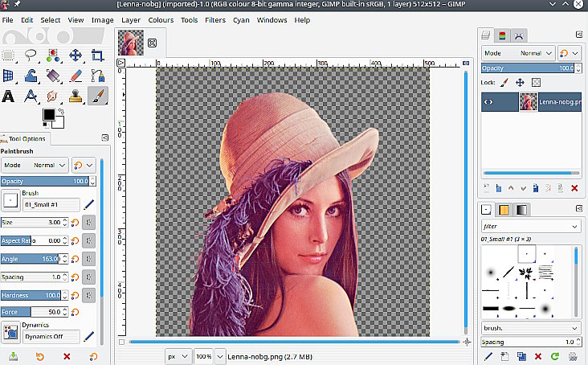Duplicate the Lenna-nobg layer
Image resolution: width=588 pixels, height=365 pixels.
536,187
